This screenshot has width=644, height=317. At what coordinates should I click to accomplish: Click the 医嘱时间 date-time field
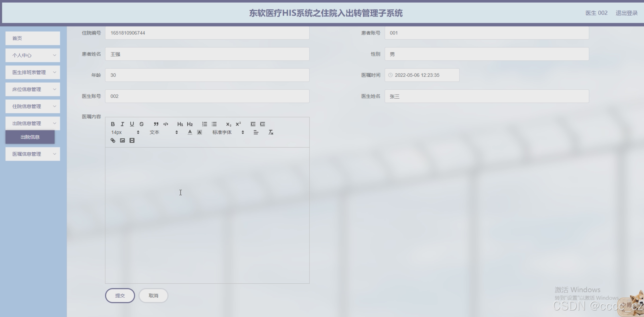click(x=422, y=75)
